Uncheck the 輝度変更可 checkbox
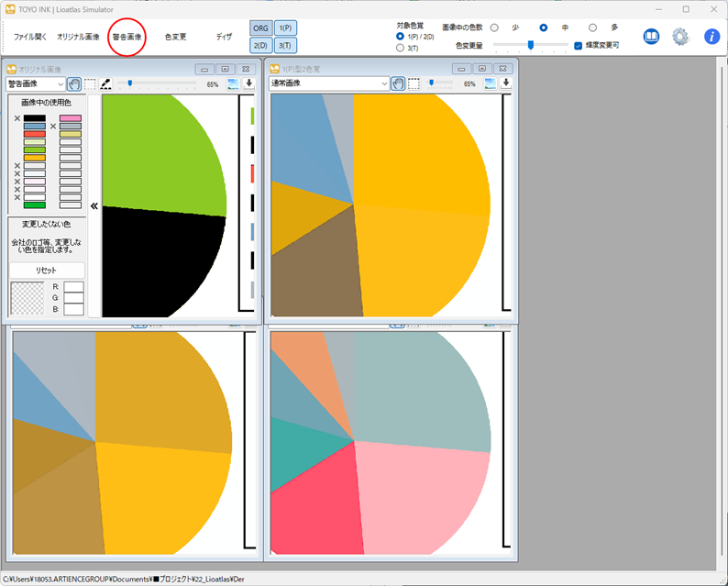The height and width of the screenshot is (586, 728). point(579,45)
